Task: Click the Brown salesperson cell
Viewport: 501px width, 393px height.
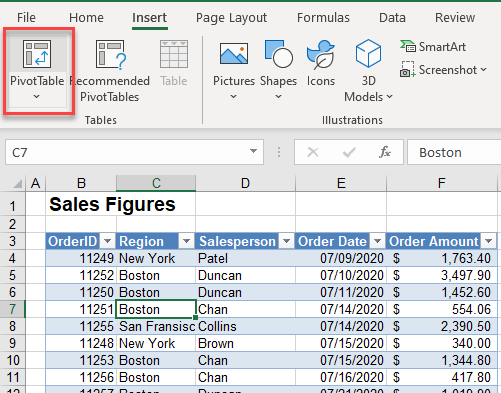Action: 245,343
